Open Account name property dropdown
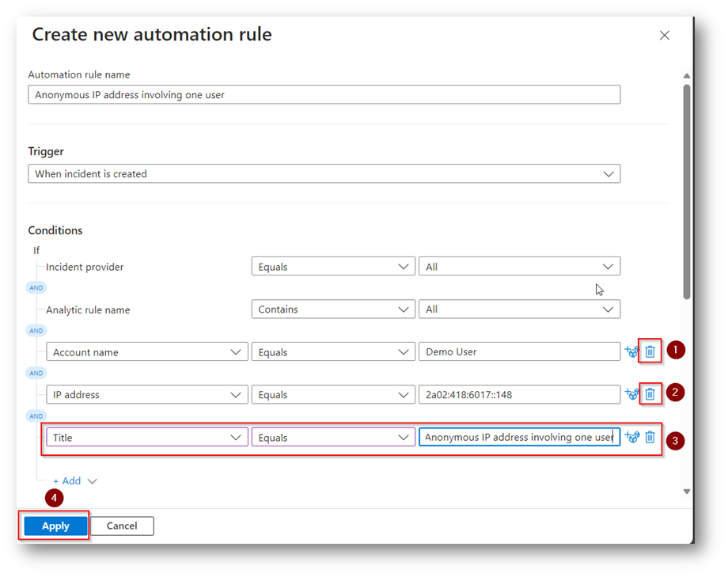 pos(147,352)
